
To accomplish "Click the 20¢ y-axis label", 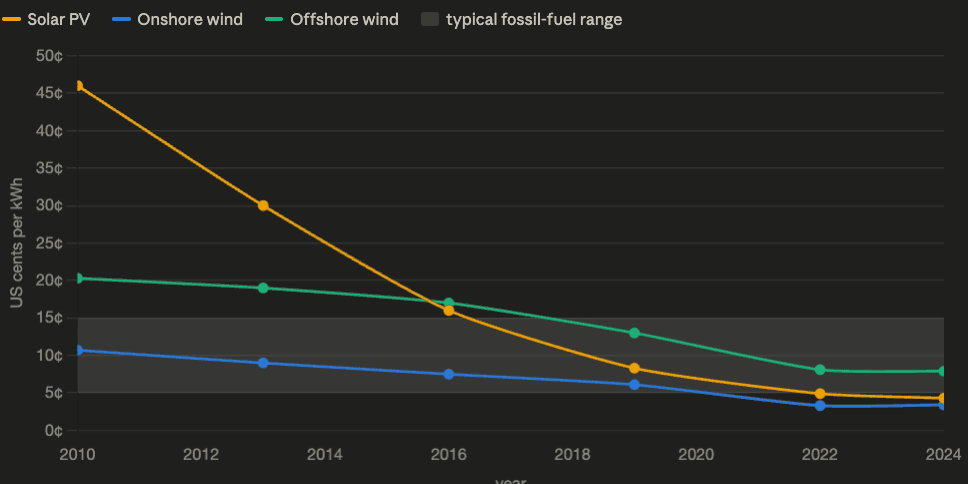I will [50, 280].
